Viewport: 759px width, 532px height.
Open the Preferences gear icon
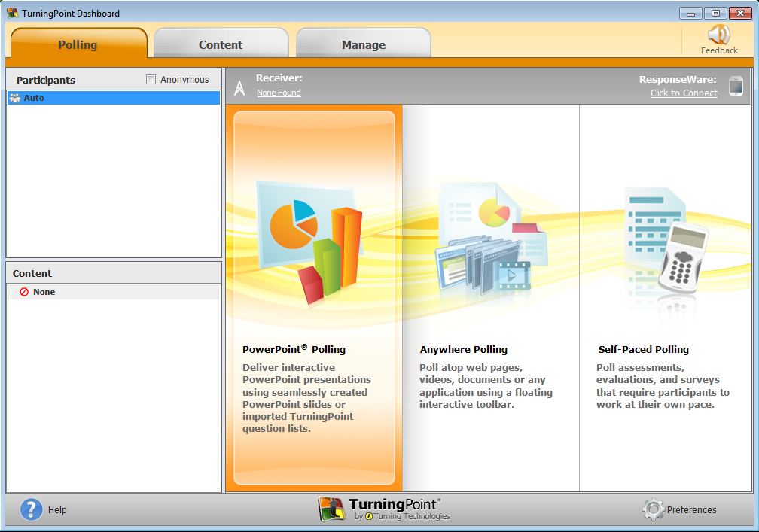653,509
